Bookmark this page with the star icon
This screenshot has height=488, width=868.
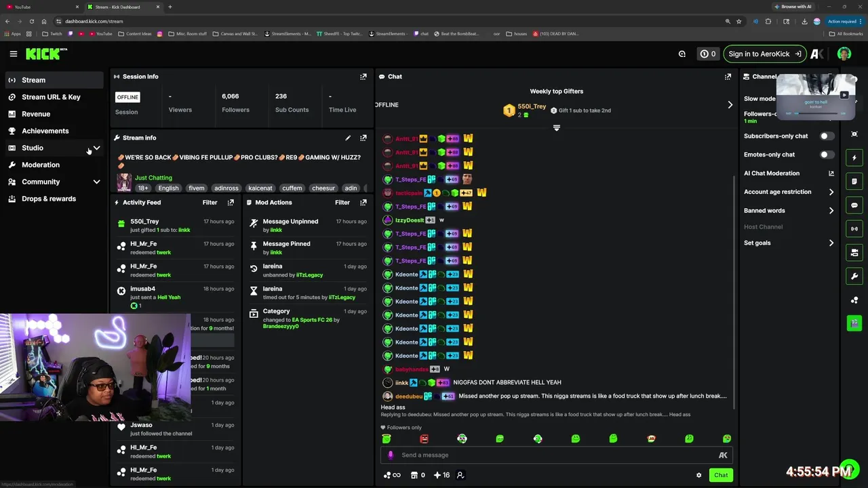738,21
